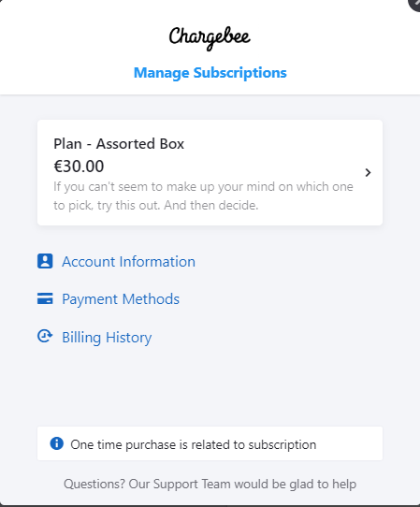Open the Account Information link
The image size is (420, 507).
click(128, 262)
